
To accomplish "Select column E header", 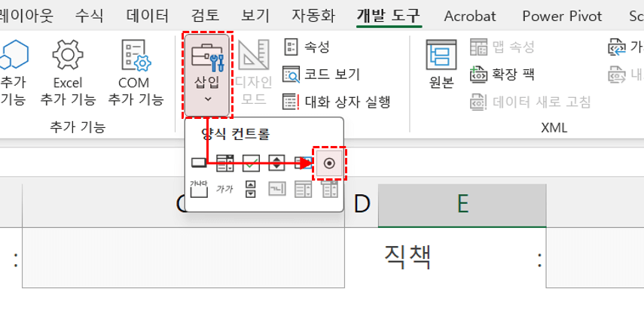I will coord(462,205).
